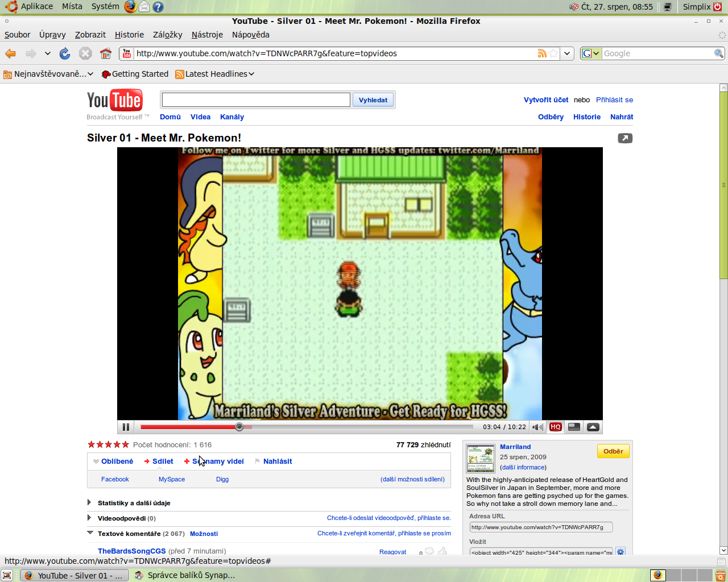Screen dimensions: 728x582
Task: Open the Marriland channel link
Action: pyautogui.click(x=515, y=447)
